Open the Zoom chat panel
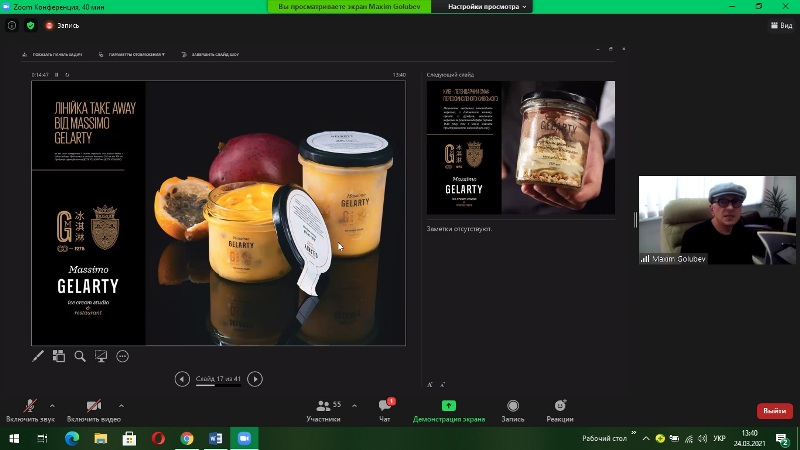Image resolution: width=800 pixels, height=450 pixels. pos(385,410)
